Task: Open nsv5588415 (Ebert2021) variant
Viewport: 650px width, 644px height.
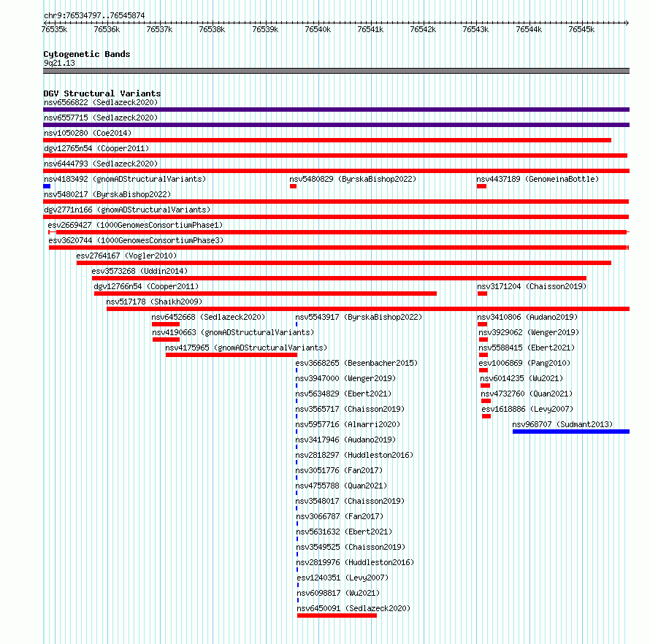Action: coord(527,348)
